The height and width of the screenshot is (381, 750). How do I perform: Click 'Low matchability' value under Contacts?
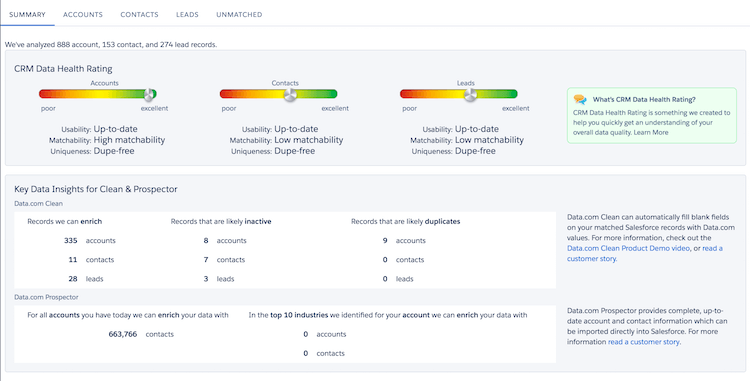309,140
